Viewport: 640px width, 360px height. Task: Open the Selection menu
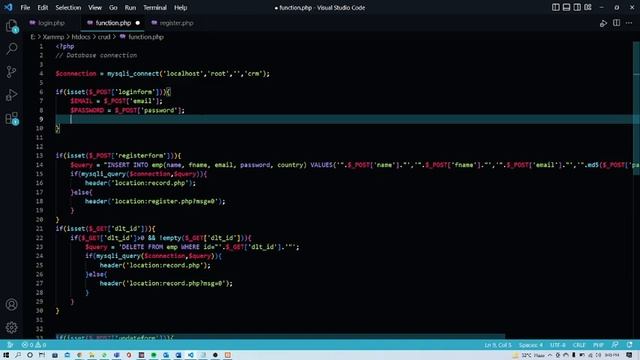tap(68, 7)
